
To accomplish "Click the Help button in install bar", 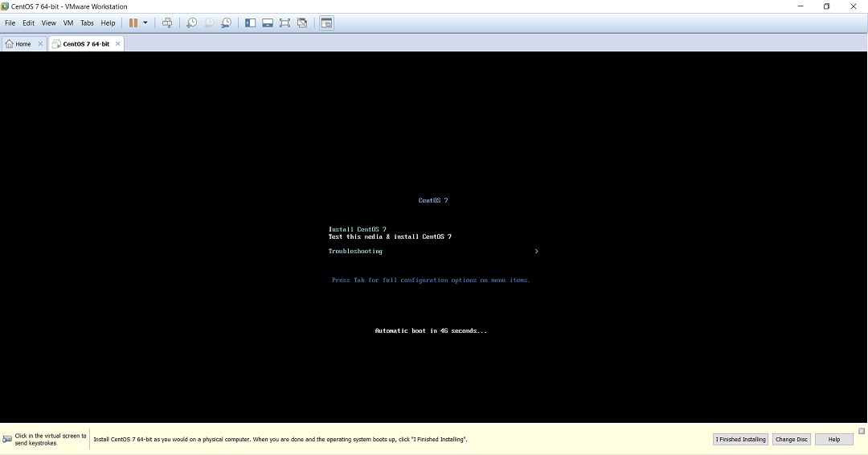I will (x=833, y=439).
